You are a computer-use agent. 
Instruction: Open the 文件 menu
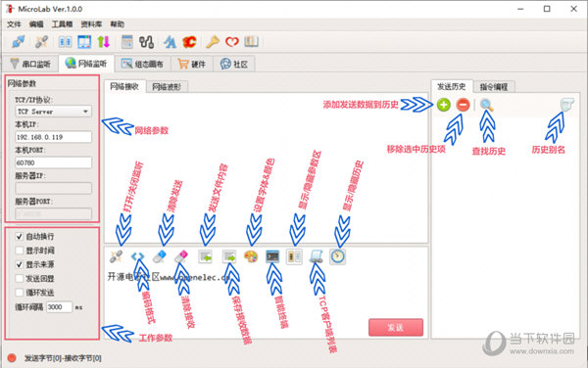[x=15, y=24]
